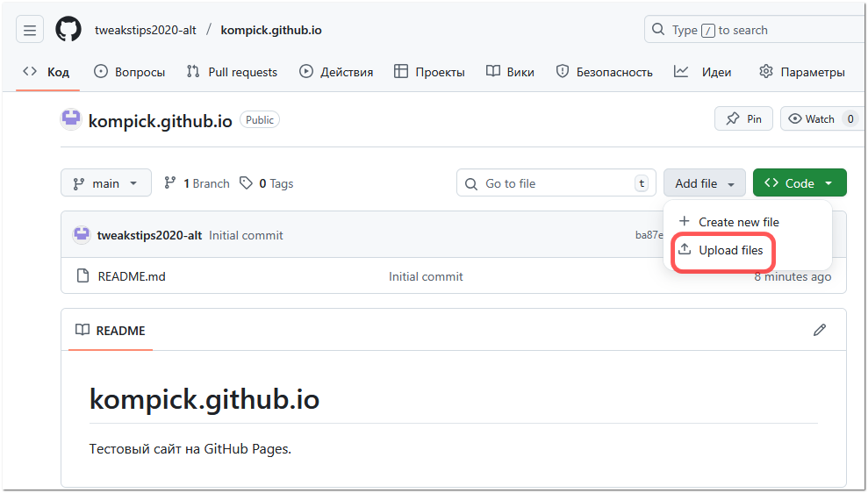
Task: Click the shield icon beside Безопасность
Action: pyautogui.click(x=563, y=71)
